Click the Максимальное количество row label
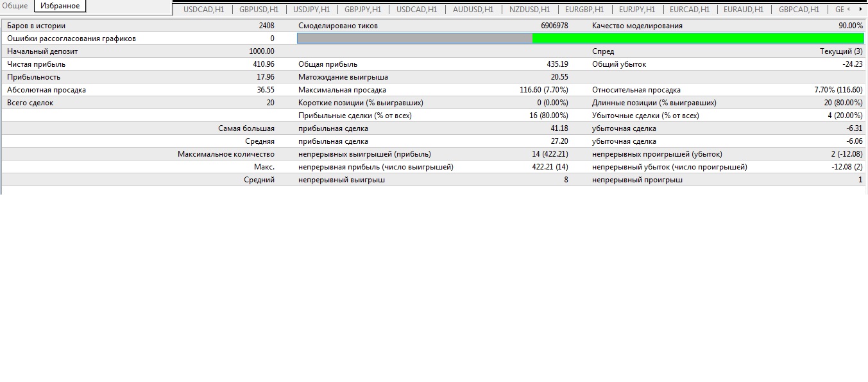This screenshot has width=868, height=382. pyautogui.click(x=226, y=154)
